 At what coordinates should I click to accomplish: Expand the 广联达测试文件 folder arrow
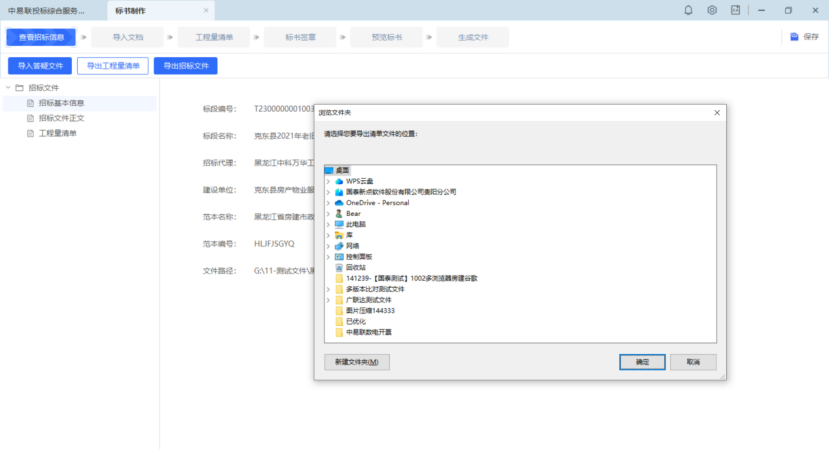coord(328,300)
